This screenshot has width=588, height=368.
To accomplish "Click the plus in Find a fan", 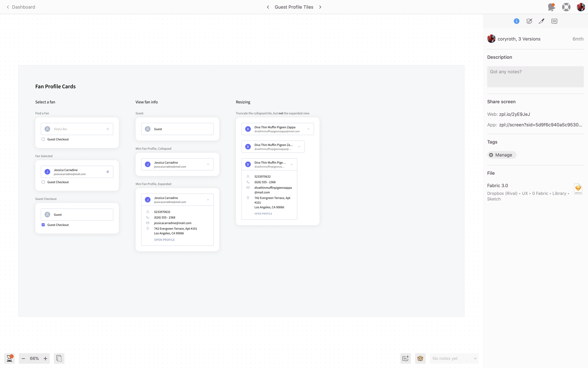I will click(x=108, y=129).
